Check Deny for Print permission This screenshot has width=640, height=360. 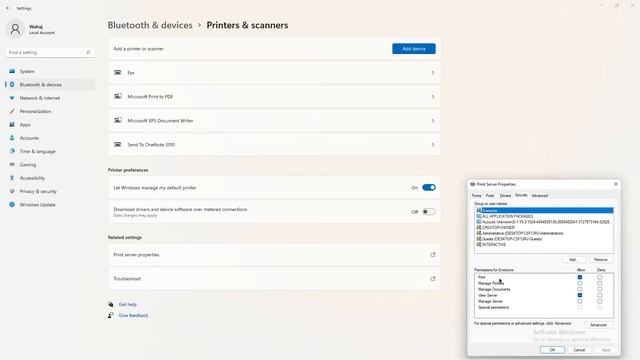600,277
